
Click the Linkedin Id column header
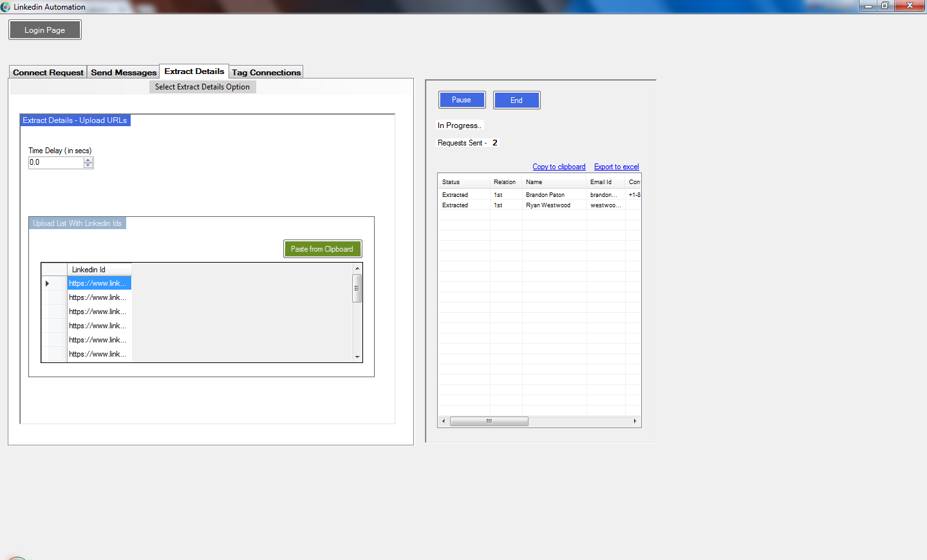(99, 270)
